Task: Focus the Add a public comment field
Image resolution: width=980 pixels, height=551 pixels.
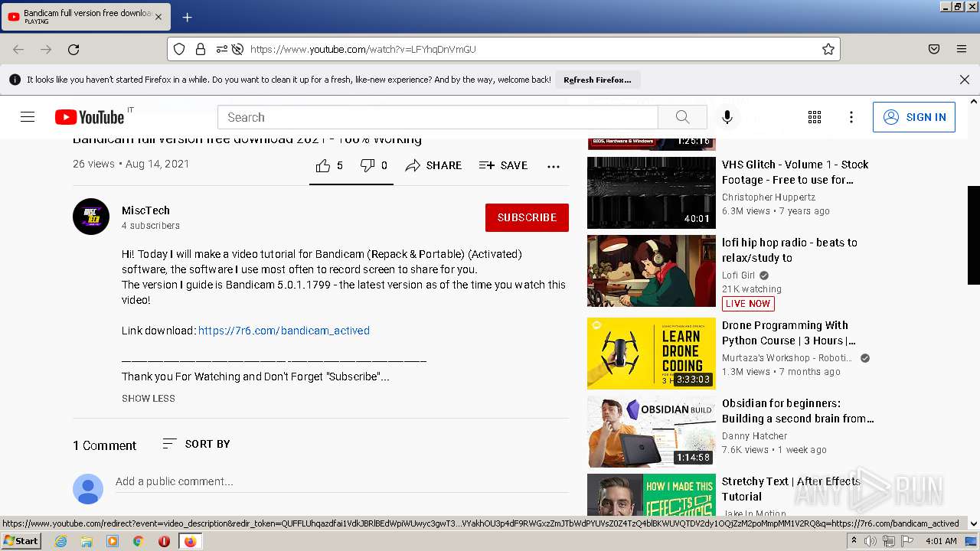Action: [341, 481]
